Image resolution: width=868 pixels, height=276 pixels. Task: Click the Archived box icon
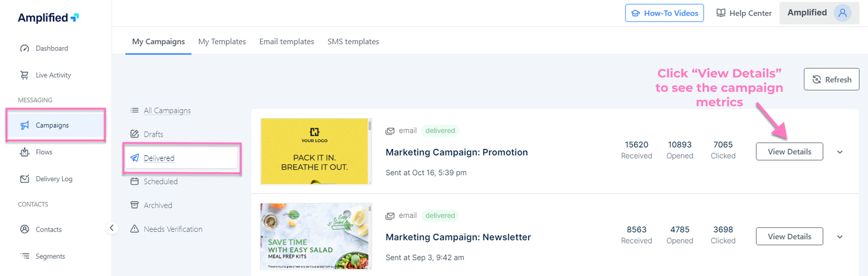click(135, 205)
